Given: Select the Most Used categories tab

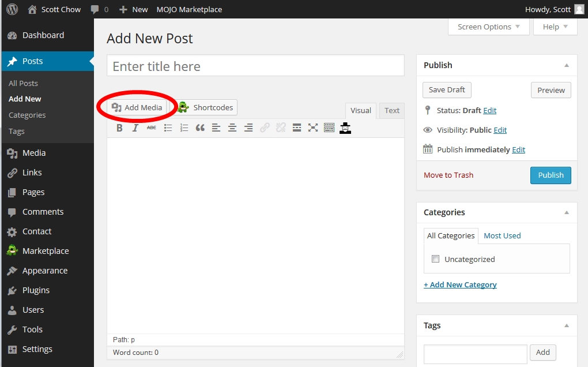Looking at the screenshot, I should [502, 235].
